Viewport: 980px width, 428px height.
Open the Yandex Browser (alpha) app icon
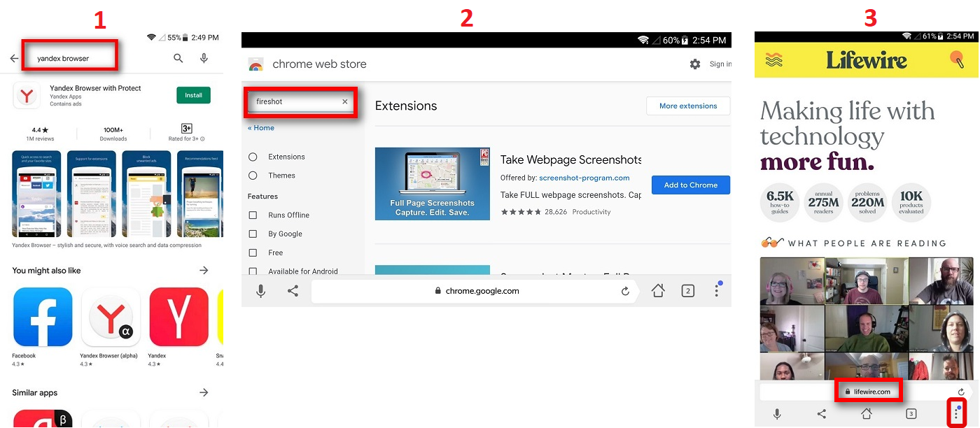pos(111,317)
